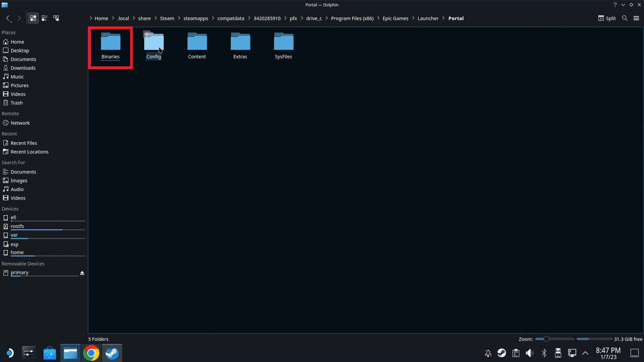
Task: Go back with the back arrow
Action: pyautogui.click(x=8, y=18)
